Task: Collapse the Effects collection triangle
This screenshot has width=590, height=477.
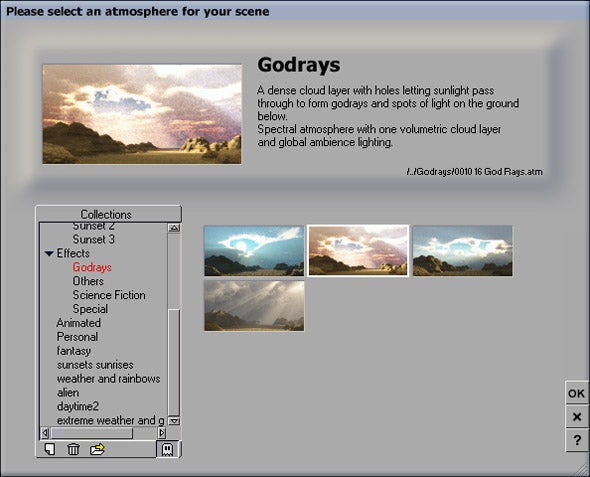Action: point(49,254)
